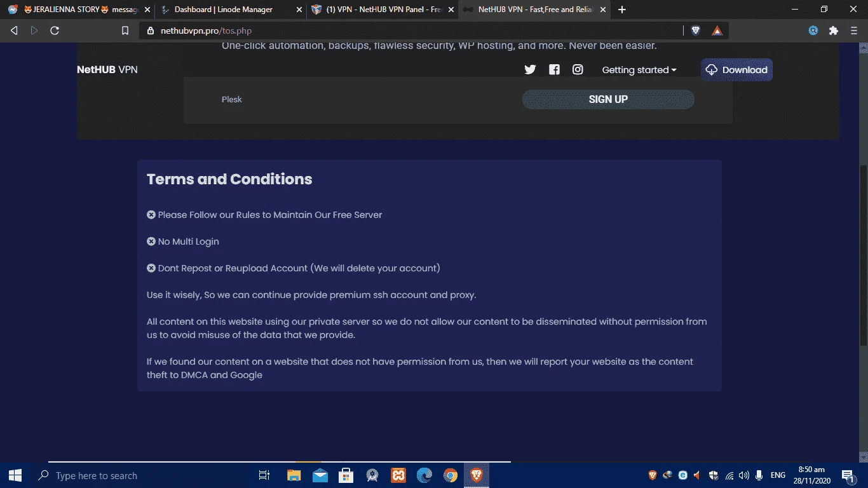Click the Plesk label in the ad
This screenshot has width=868, height=488.
[232, 99]
